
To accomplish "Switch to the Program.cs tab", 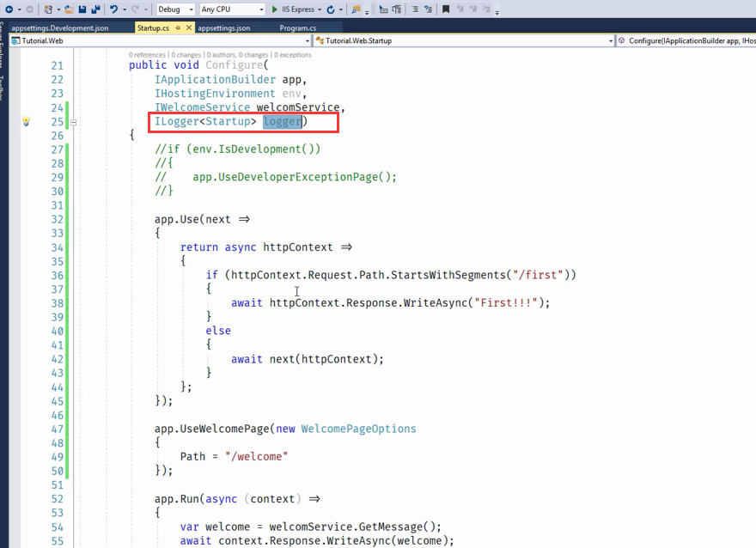I will click(x=297, y=27).
